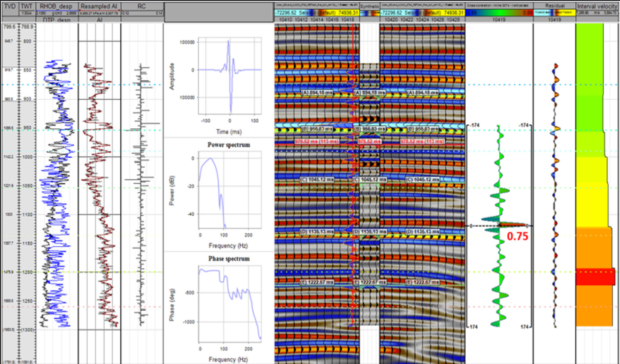620x364 pixels.
Task: Click the left seismic color scale bar
Action: pos(317,13)
